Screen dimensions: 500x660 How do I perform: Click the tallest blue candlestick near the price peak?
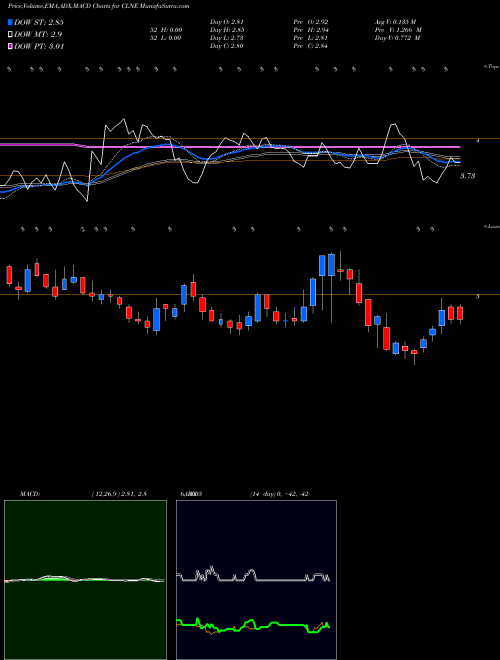point(331,265)
